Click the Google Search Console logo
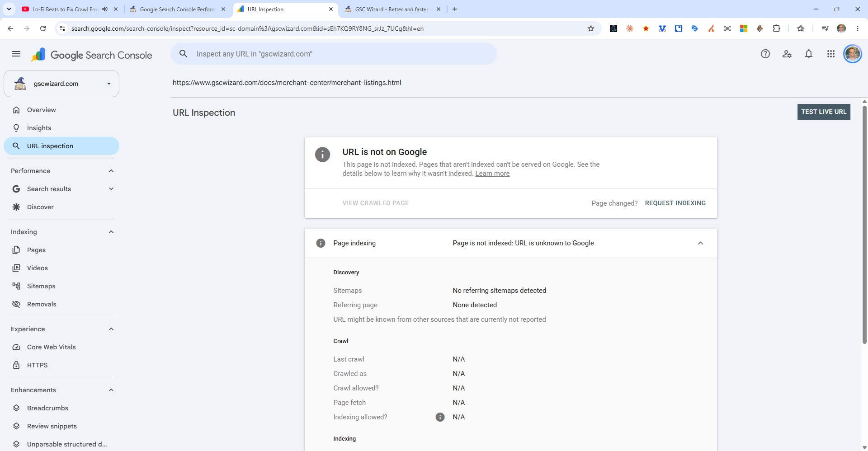 pyautogui.click(x=92, y=55)
